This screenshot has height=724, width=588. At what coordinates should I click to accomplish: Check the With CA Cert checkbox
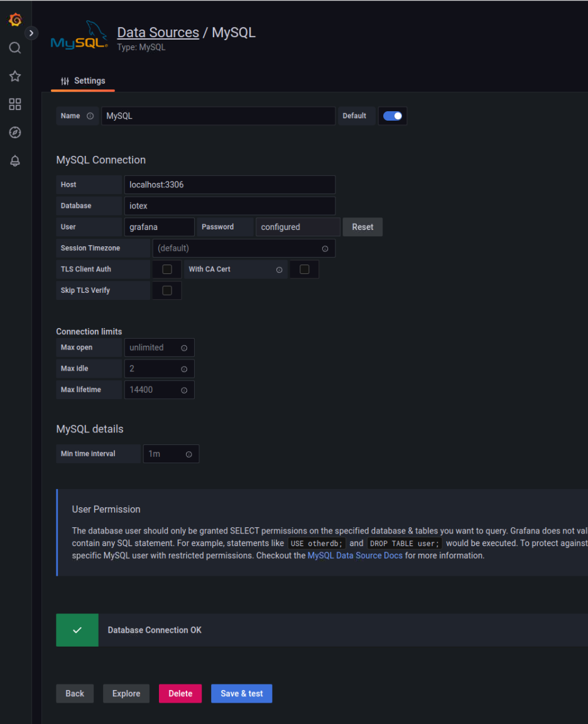tap(304, 270)
